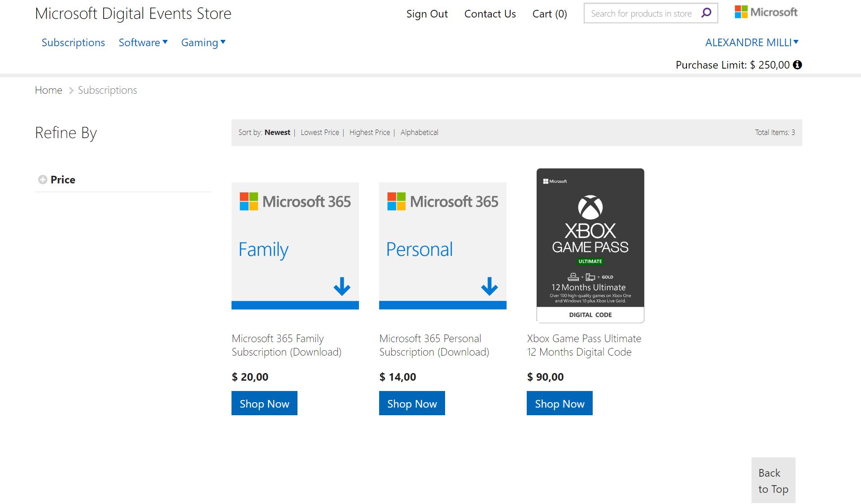Open Xbox Game Pass Ultimate product image

click(590, 246)
